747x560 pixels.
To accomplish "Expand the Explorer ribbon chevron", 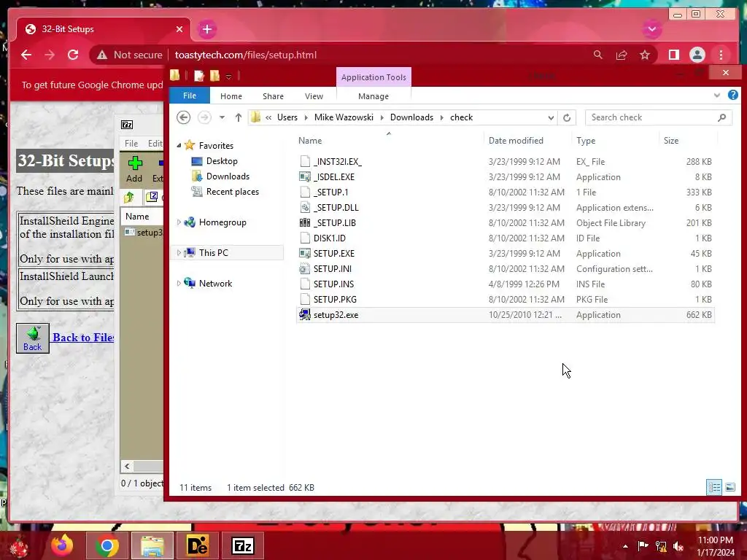I will (716, 96).
